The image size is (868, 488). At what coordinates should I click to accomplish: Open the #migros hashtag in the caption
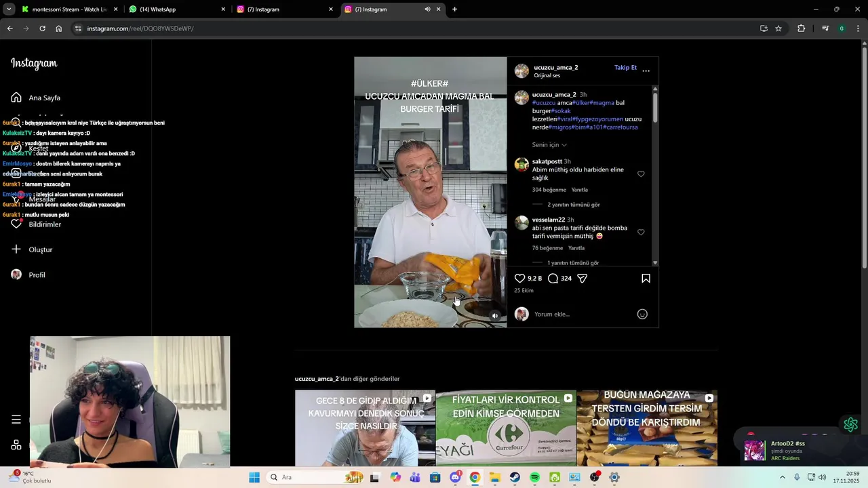pos(560,127)
